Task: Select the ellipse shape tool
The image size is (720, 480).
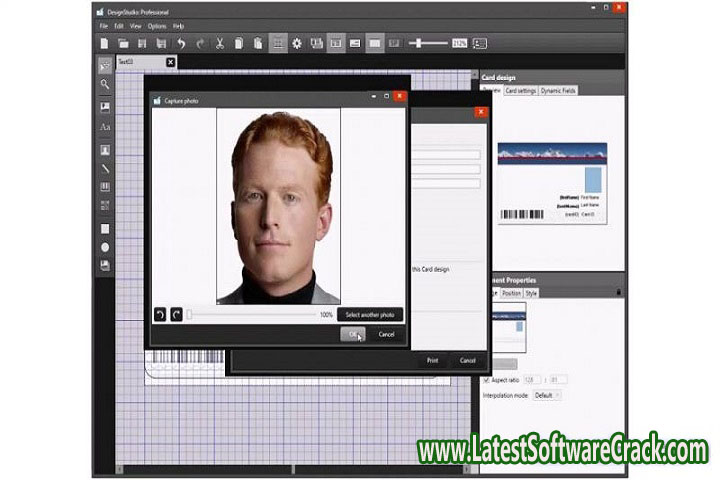Action: (105, 247)
